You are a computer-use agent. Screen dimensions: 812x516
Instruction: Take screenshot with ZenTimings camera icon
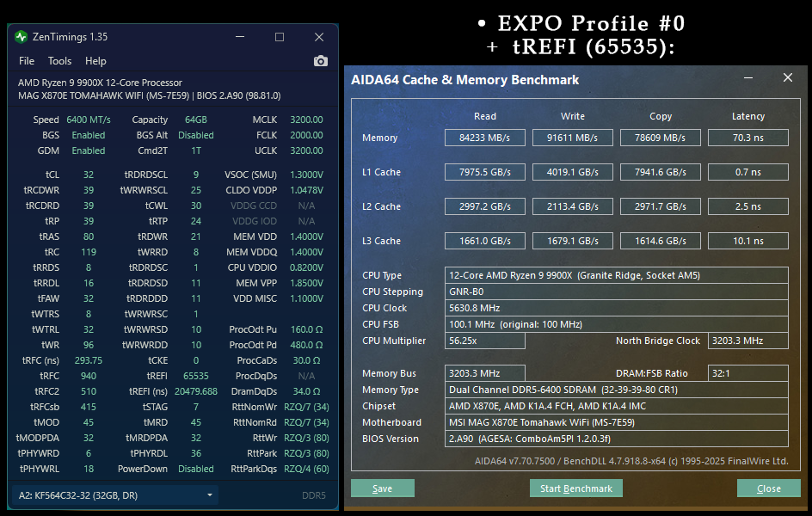tap(321, 61)
